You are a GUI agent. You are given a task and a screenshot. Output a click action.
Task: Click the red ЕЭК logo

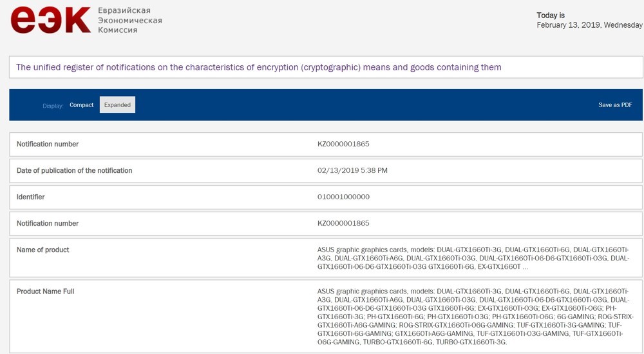click(51, 19)
